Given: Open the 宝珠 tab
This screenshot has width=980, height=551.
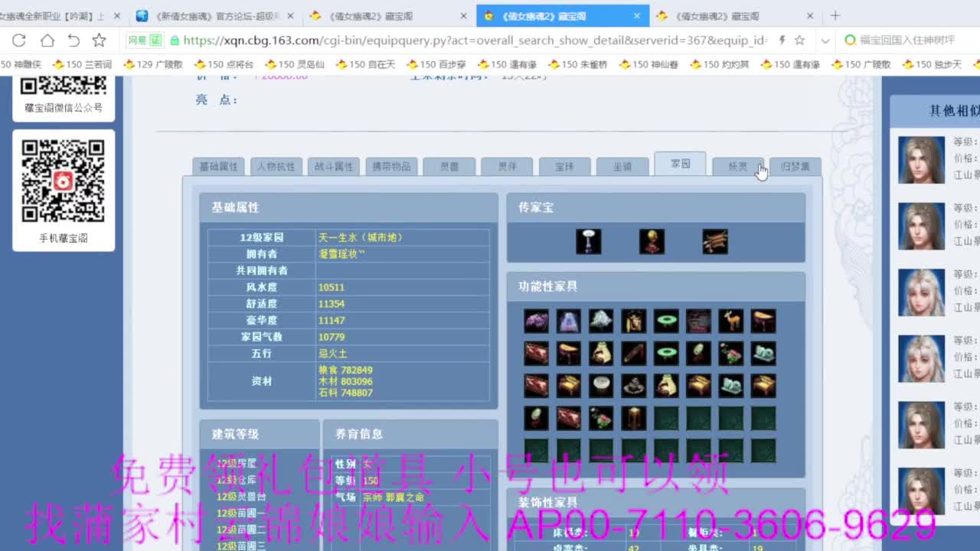Looking at the screenshot, I should 564,166.
